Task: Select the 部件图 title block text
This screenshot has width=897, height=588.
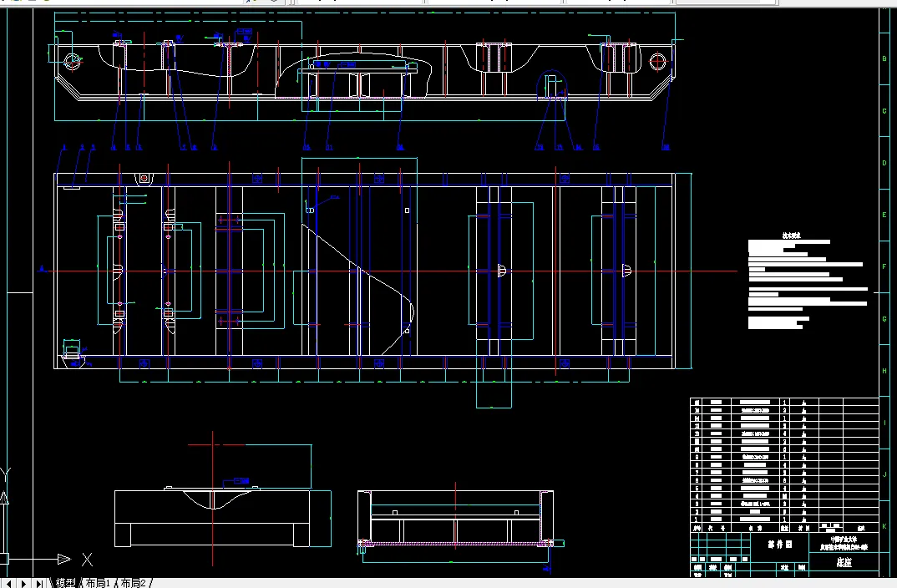Action: [780, 544]
